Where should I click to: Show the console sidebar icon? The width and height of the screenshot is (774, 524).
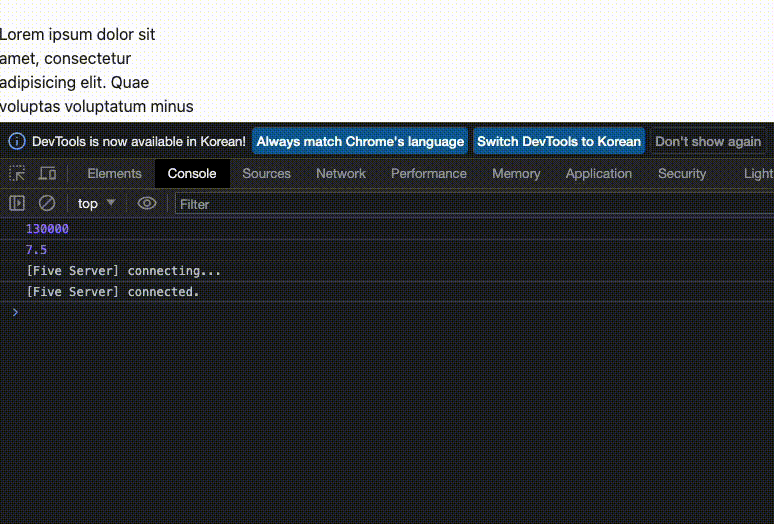17,203
